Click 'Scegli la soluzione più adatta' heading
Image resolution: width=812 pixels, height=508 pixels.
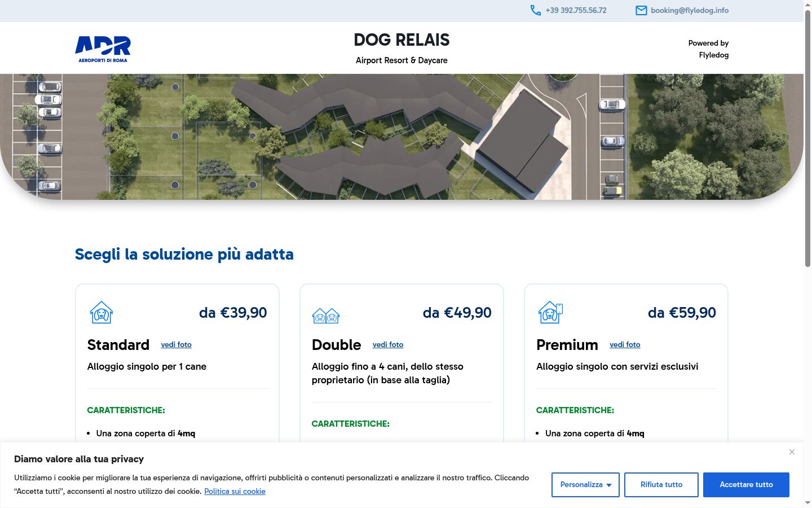[184, 255]
